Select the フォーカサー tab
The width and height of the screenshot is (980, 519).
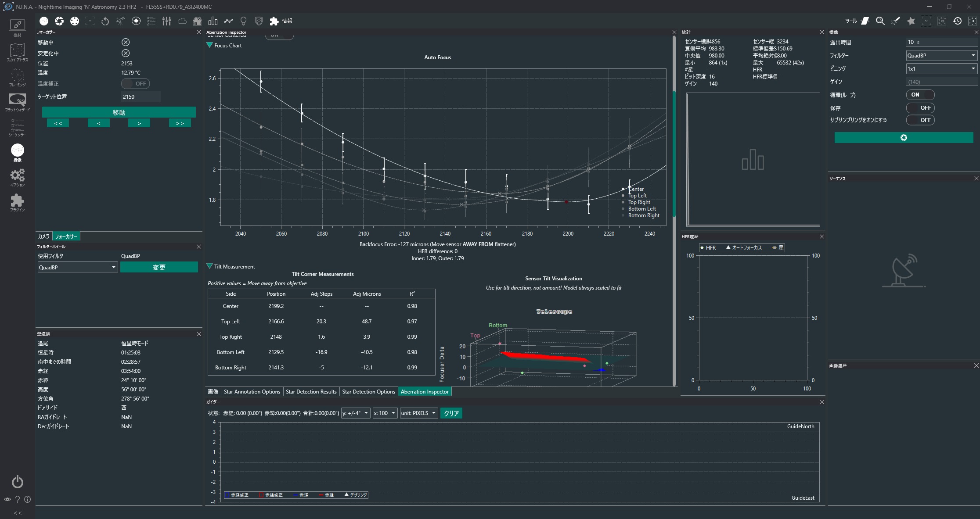click(x=66, y=236)
